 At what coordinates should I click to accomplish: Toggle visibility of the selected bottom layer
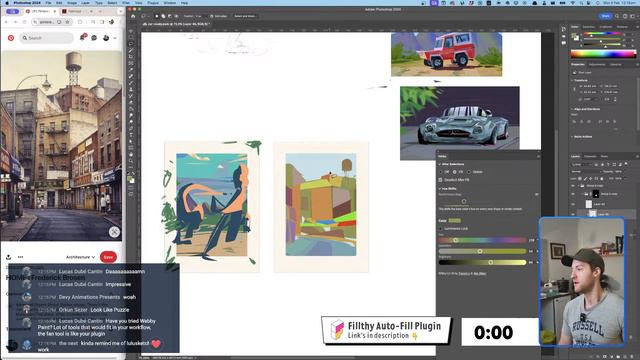click(x=573, y=213)
